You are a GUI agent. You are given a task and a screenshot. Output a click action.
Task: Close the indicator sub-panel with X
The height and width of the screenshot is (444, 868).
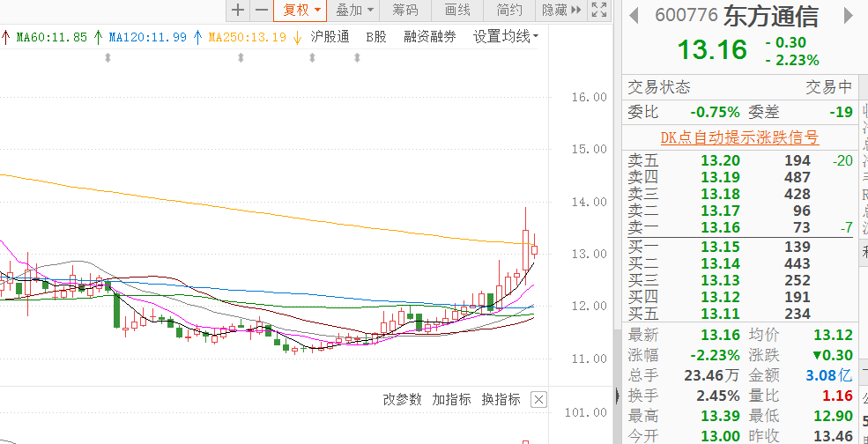tap(538, 399)
